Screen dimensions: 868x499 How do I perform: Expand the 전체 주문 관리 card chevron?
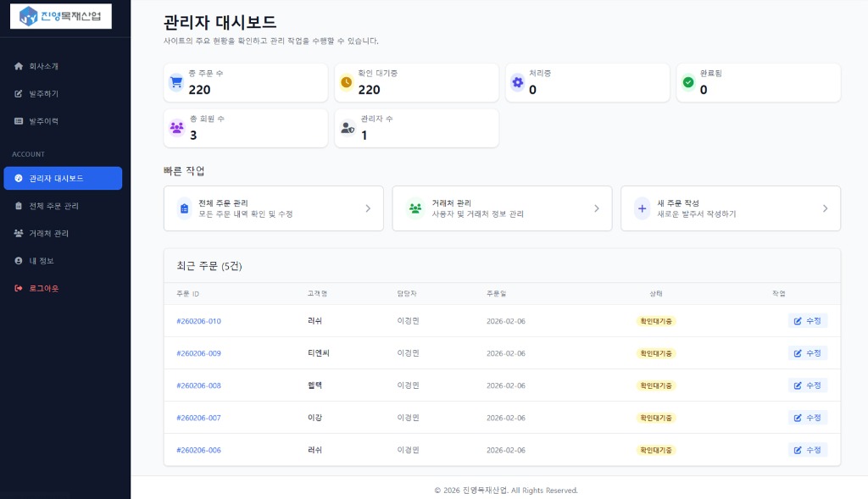tap(367, 208)
